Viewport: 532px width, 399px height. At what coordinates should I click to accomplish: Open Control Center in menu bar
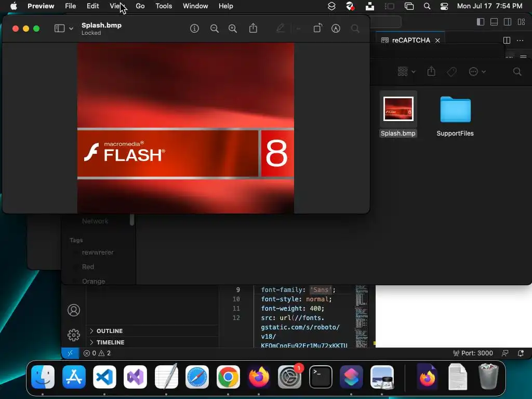[444, 6]
